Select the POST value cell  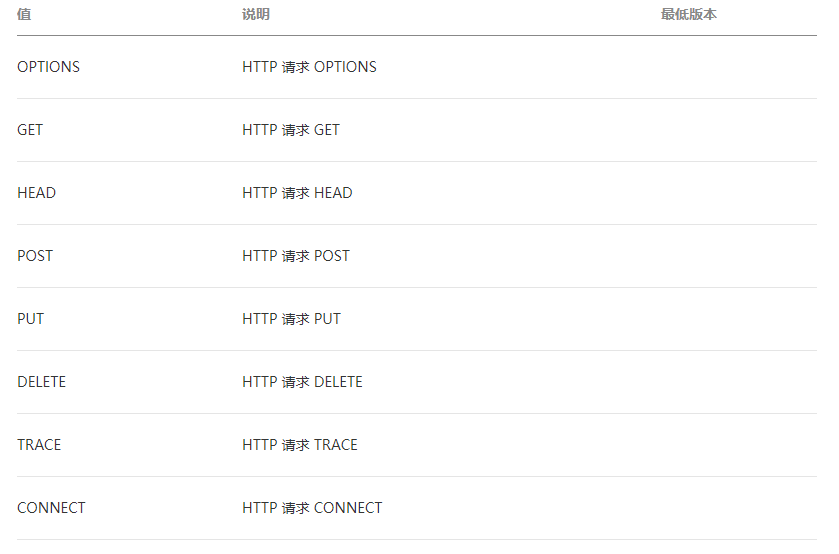(x=35, y=256)
